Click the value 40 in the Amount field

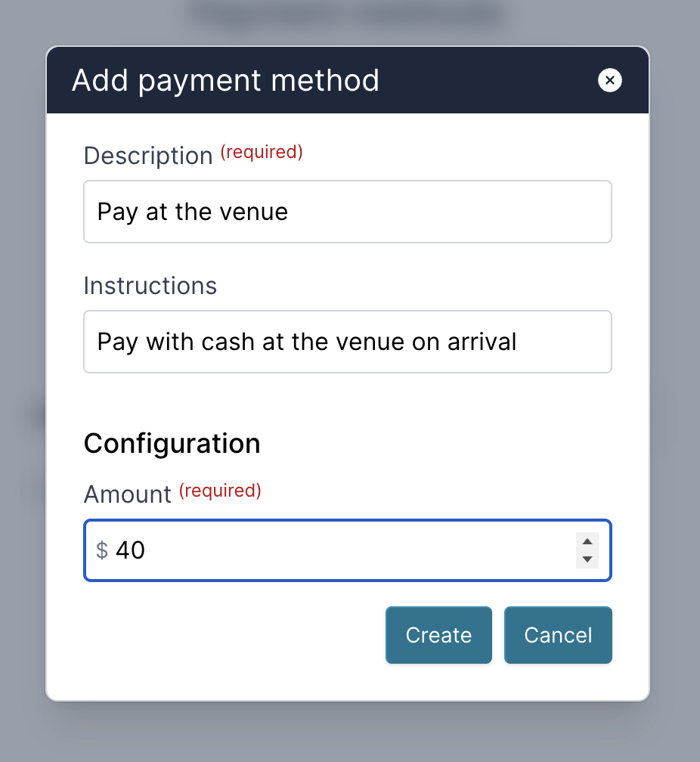pyautogui.click(x=130, y=550)
